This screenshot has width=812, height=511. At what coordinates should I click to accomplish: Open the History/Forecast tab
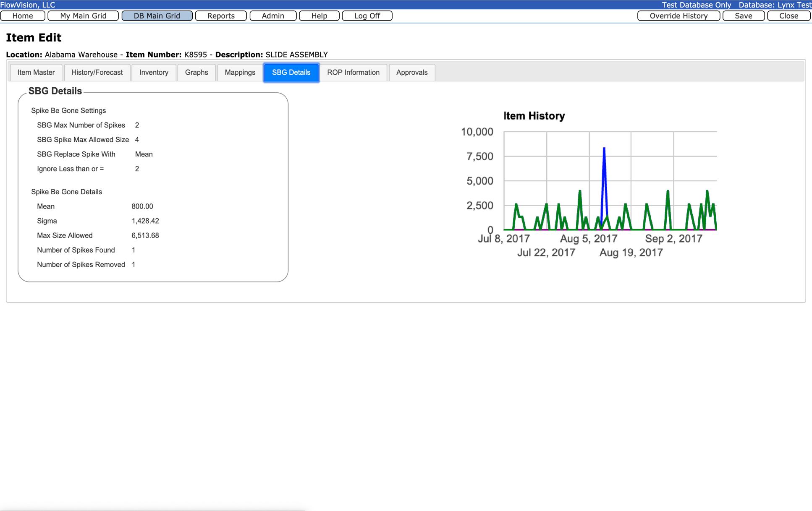[97, 73]
